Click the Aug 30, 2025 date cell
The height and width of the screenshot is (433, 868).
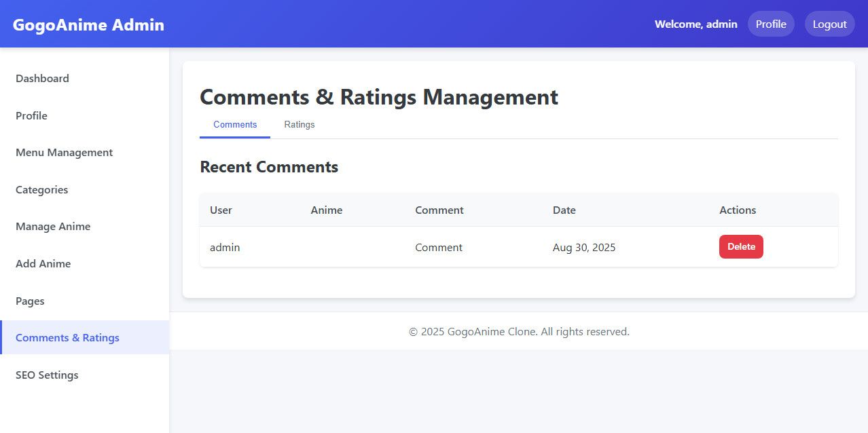tap(584, 248)
